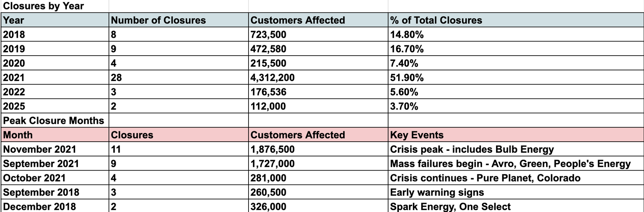The height and width of the screenshot is (212, 644).
Task: Click the 16.70% percentage cell
Action: point(407,49)
